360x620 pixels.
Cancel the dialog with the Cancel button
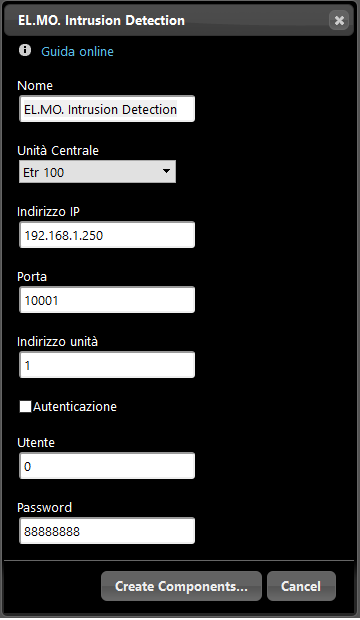[301, 586]
